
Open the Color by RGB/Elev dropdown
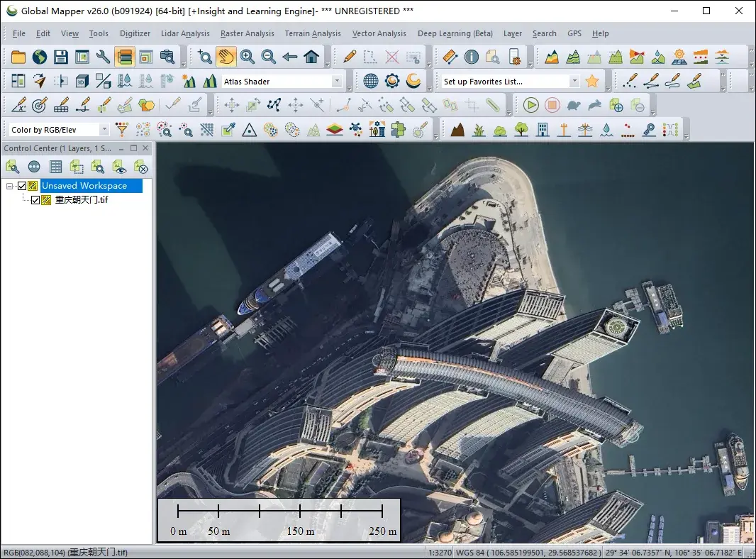pos(104,130)
